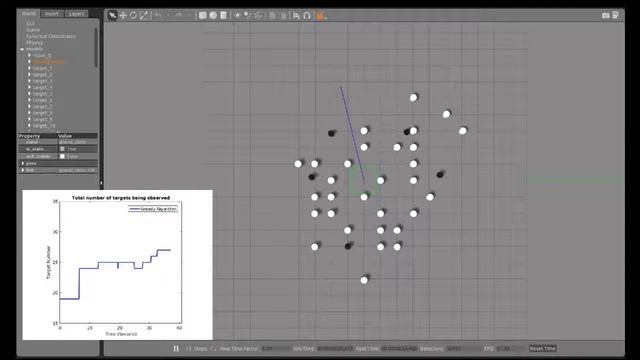Activate the rotate mode tool
This screenshot has height=360, width=640.
(x=133, y=16)
